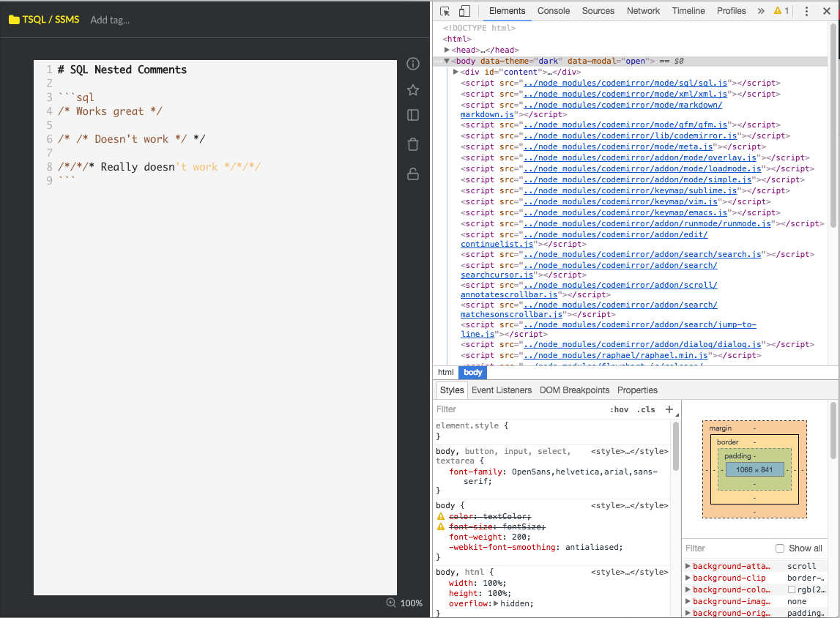The image size is (840, 618).
Task: Open the DevTools three-dot menu
Action: pos(807,12)
